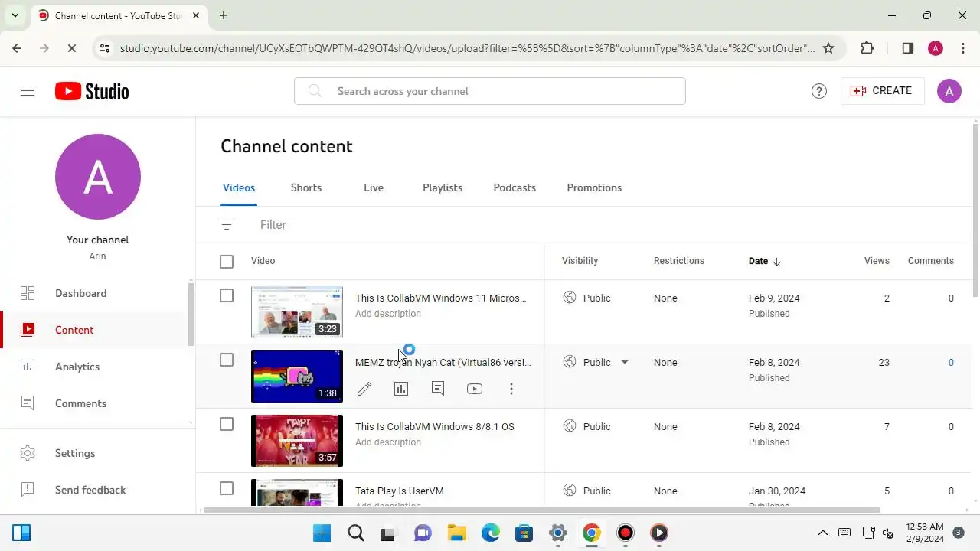Go back to previous page
Image resolution: width=980 pixels, height=551 pixels.
17,48
